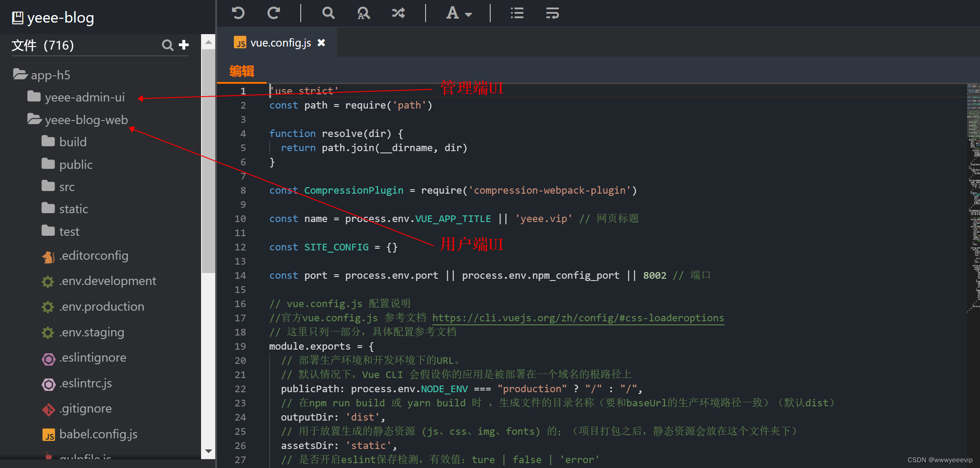The image size is (980, 468).
Task: Collapse the app-h5 folder
Action: 42,75
